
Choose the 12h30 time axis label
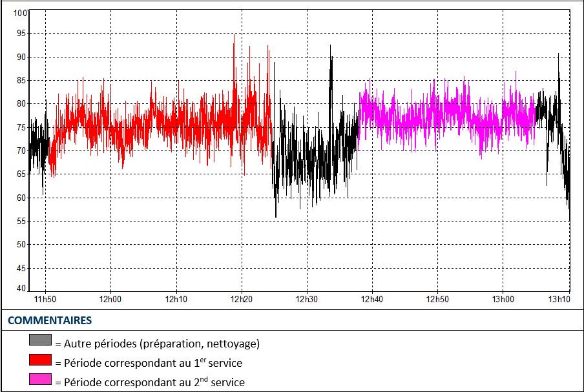(x=307, y=300)
